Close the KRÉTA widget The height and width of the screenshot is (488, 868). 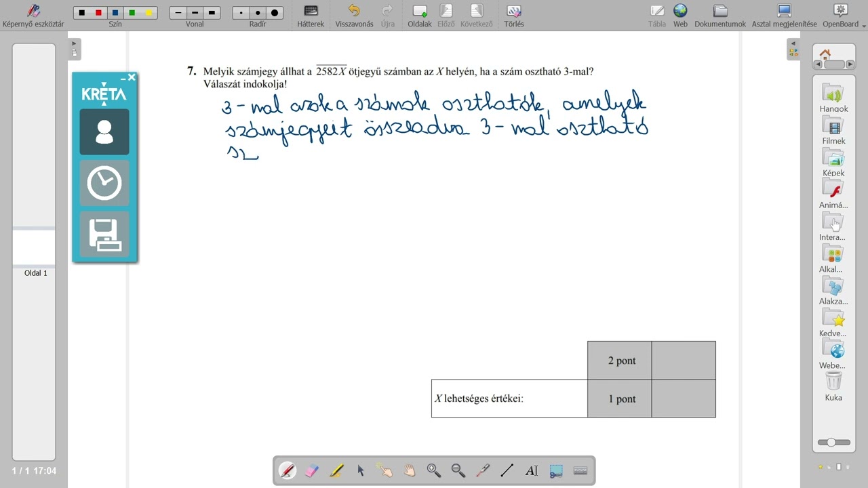point(132,77)
